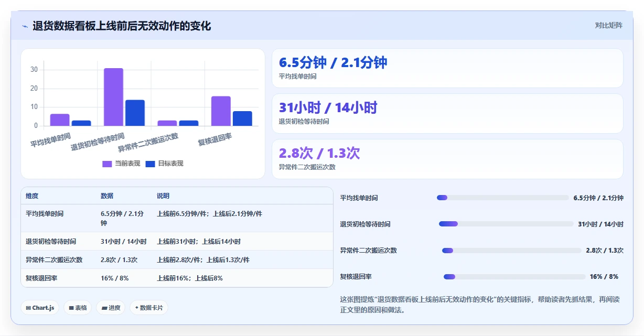Open the 6.5分钟 / 2.1分钟 data card

[447, 68]
